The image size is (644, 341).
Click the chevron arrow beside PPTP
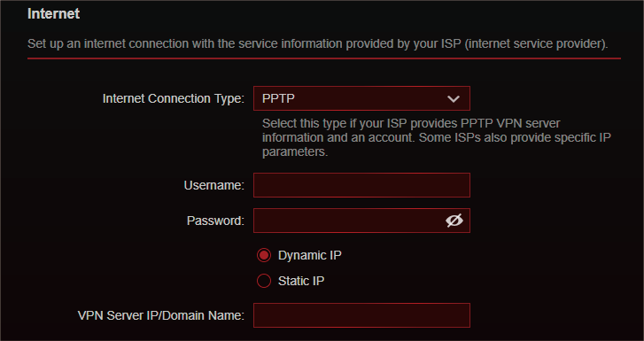(x=454, y=98)
